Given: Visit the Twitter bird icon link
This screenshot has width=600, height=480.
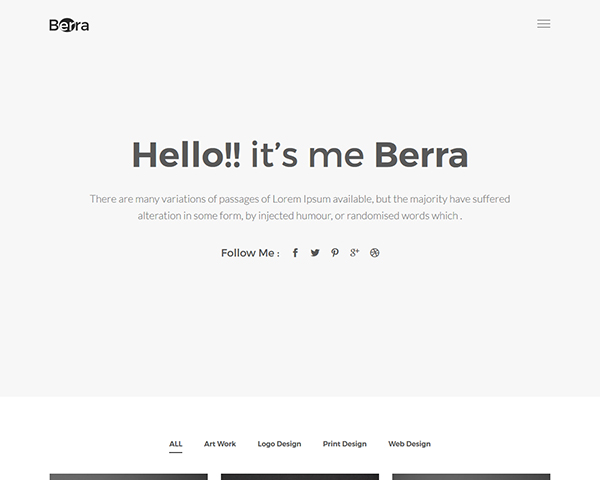Looking at the screenshot, I should tap(315, 253).
